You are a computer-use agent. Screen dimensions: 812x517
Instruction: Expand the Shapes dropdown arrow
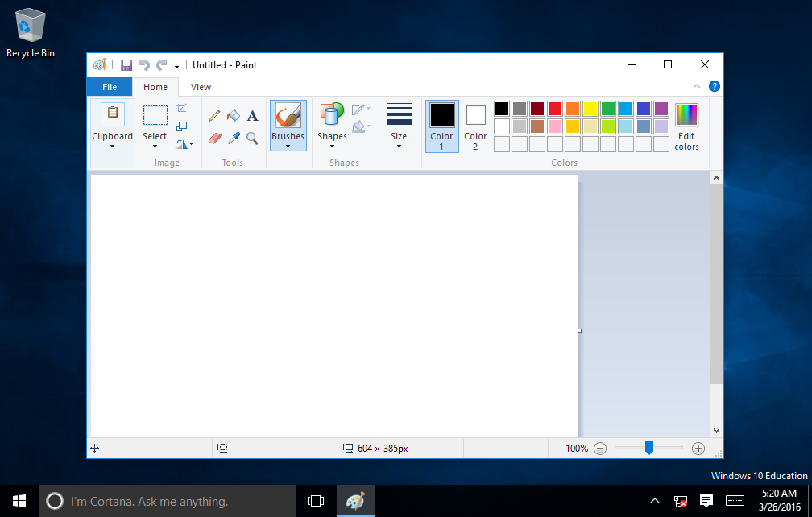pyautogui.click(x=332, y=147)
